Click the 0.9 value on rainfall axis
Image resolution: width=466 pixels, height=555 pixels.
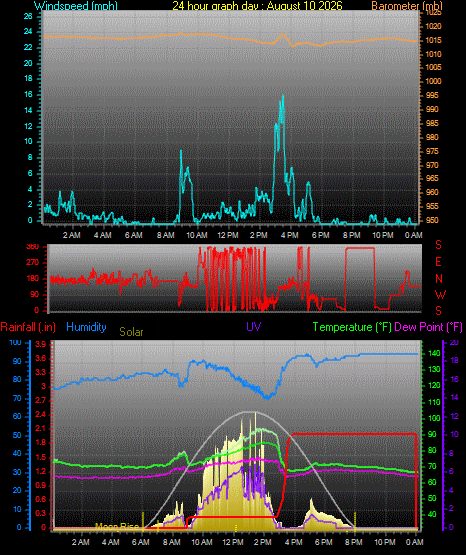[x=41, y=485]
